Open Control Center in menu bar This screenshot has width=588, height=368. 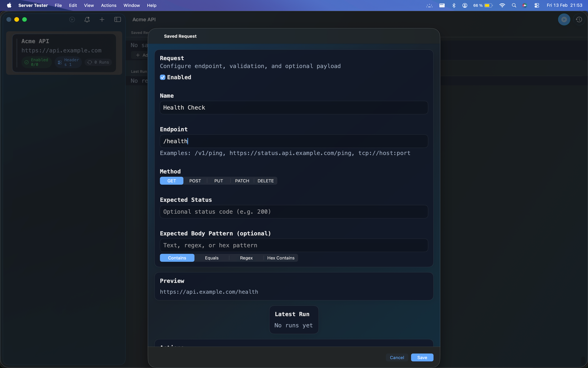click(537, 5)
